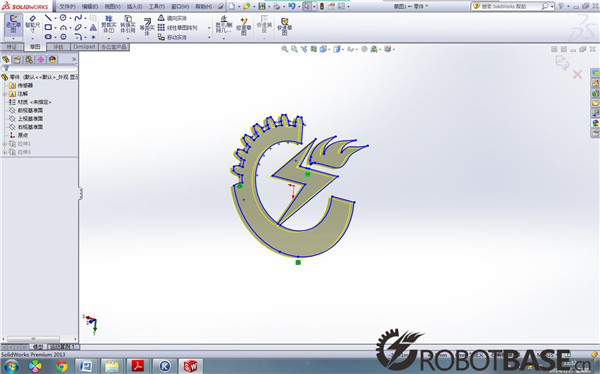Image resolution: width=600 pixels, height=374 pixels.
Task: Expand the 注解 (Annotations) tree node
Action: [x=5, y=94]
